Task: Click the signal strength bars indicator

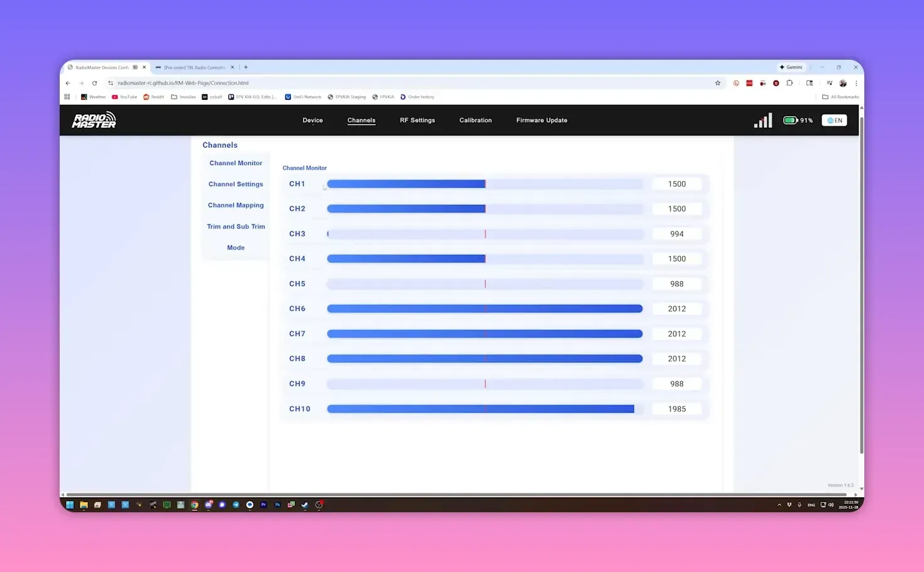Action: (x=762, y=120)
